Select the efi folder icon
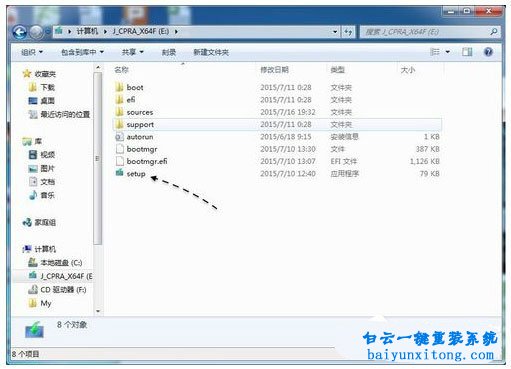The height and width of the screenshot is (369, 511). click(119, 100)
